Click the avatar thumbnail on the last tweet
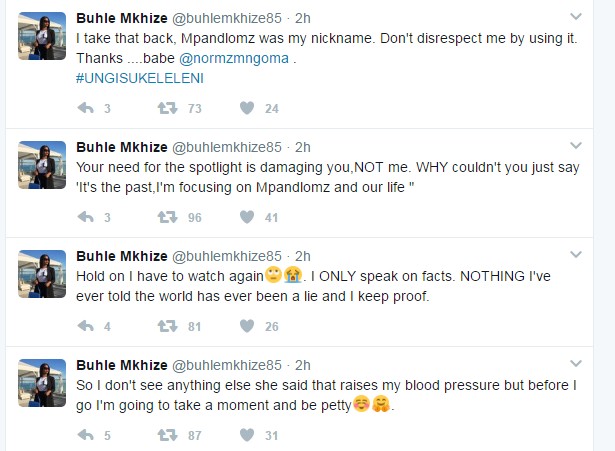The image size is (615, 451). coord(42,386)
